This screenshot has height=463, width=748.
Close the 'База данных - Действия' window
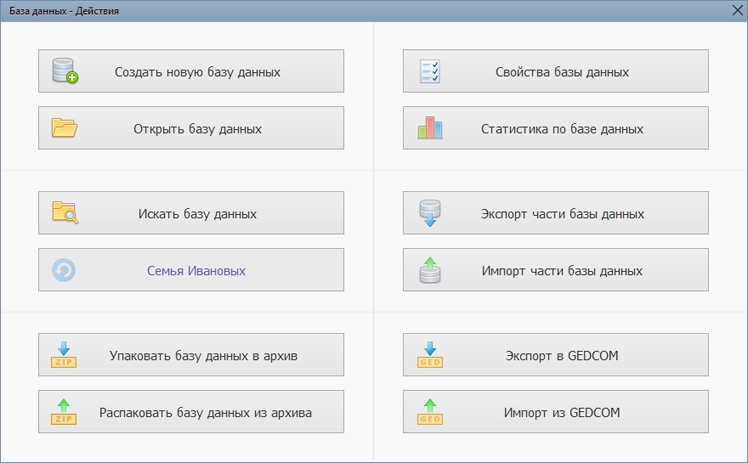pyautogui.click(x=738, y=10)
